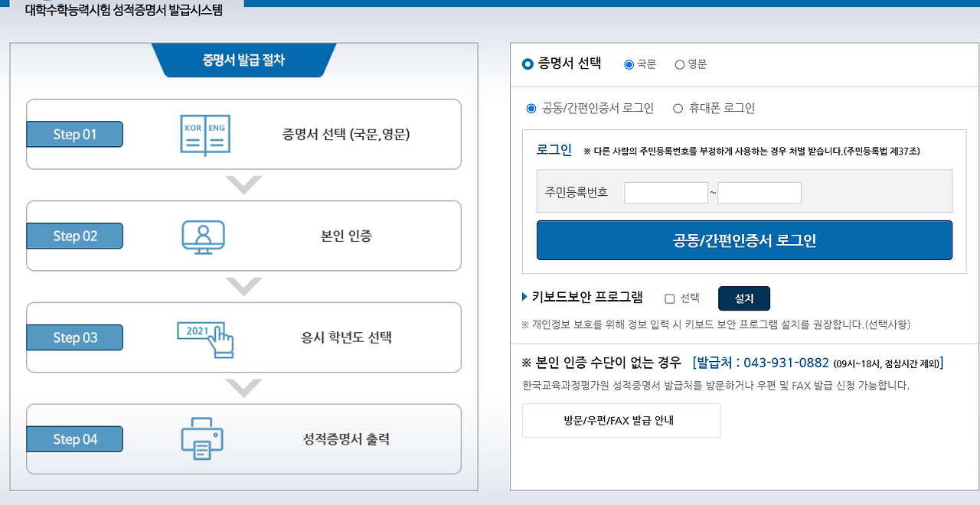980x505 pixels.
Task: Focus the first 주민등록번호 input field
Action: 666,193
